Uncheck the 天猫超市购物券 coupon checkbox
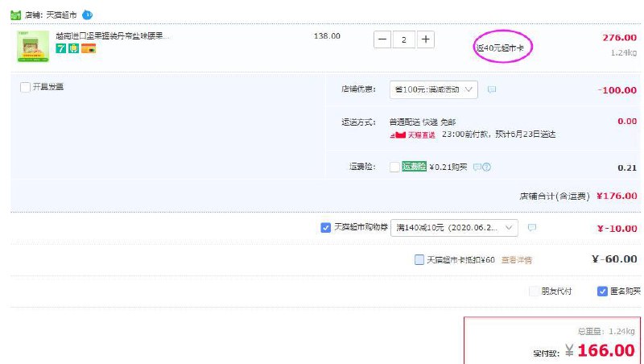This screenshot has width=644, height=364. click(x=326, y=227)
